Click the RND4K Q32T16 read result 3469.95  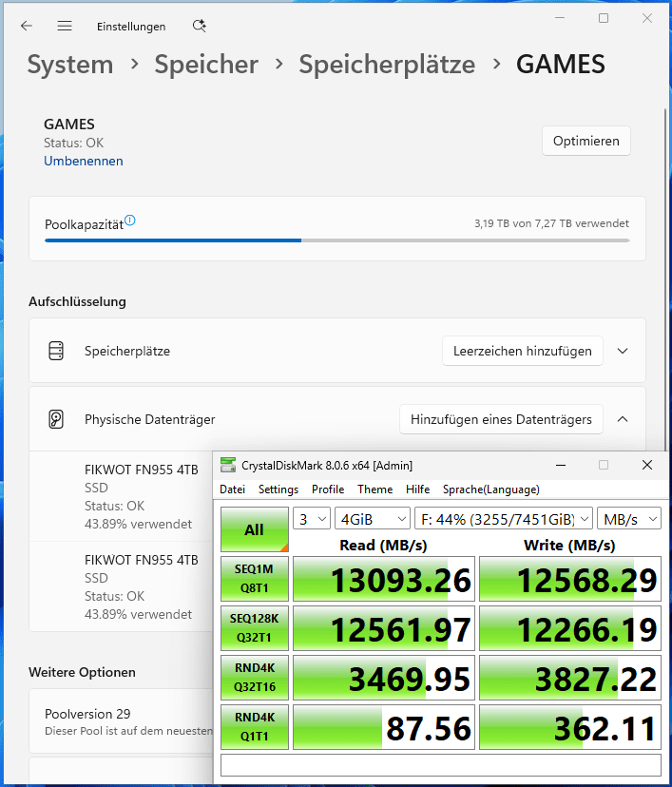point(384,678)
